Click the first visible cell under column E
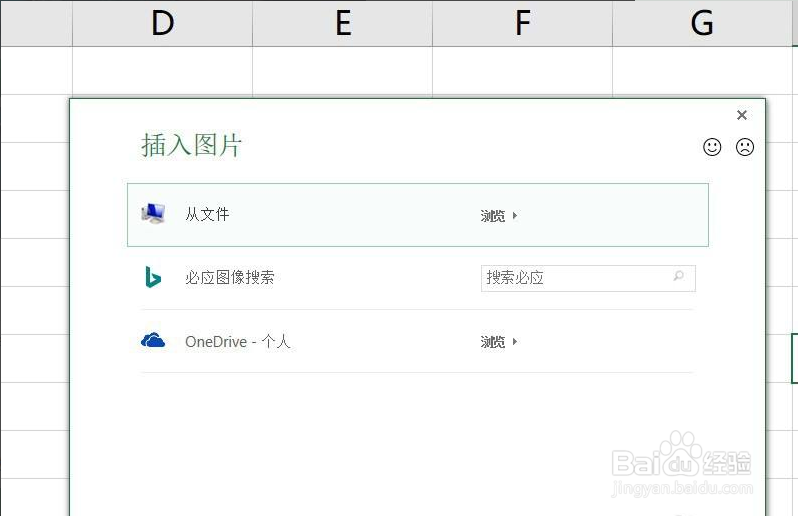798x516 pixels. coord(342,70)
